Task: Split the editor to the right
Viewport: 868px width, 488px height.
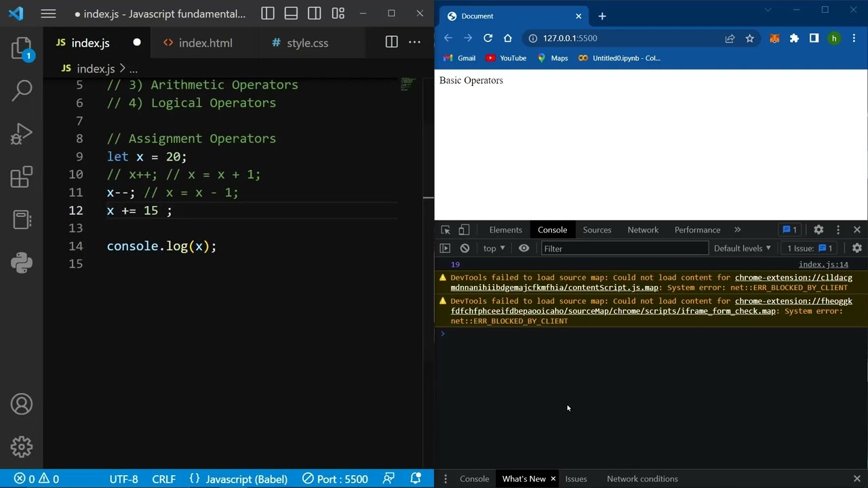Action: (391, 42)
